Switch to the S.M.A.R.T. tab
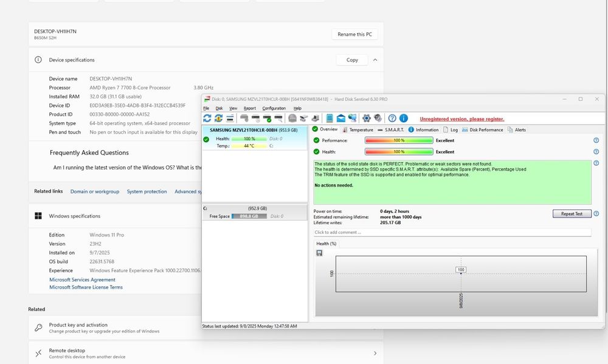 [391, 130]
